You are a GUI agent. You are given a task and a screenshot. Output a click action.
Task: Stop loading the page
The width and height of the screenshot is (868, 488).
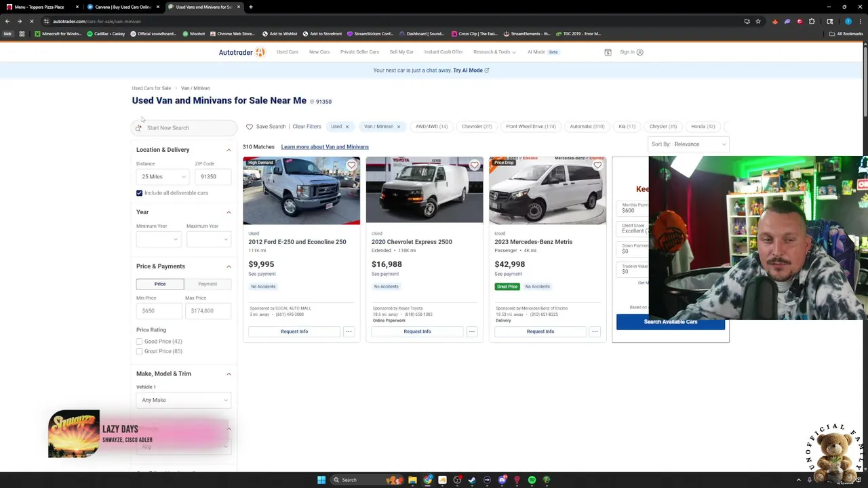coord(32,21)
